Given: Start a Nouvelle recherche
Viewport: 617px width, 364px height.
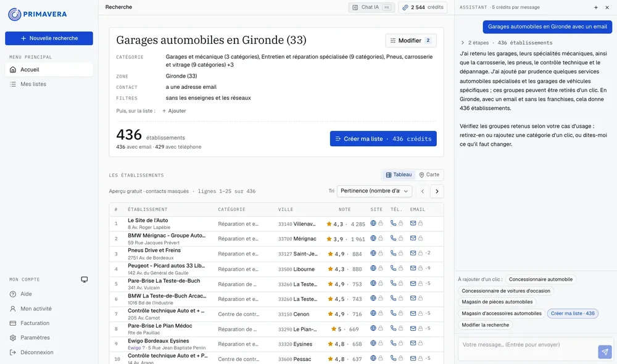Looking at the screenshot, I should click(49, 38).
